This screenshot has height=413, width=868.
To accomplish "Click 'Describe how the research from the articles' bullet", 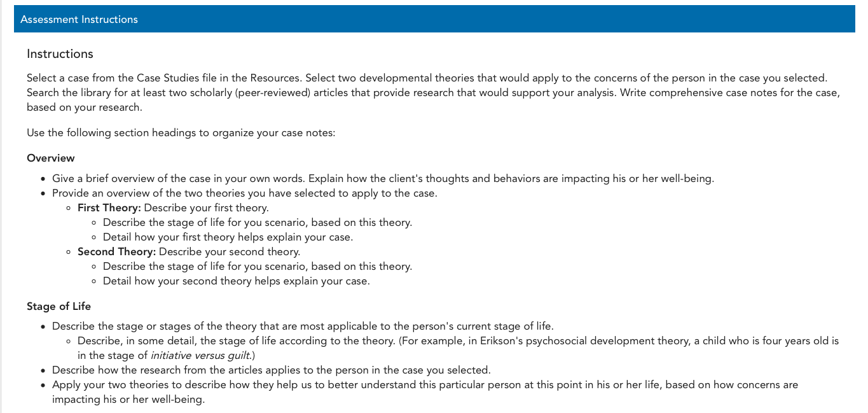I will 272,370.
